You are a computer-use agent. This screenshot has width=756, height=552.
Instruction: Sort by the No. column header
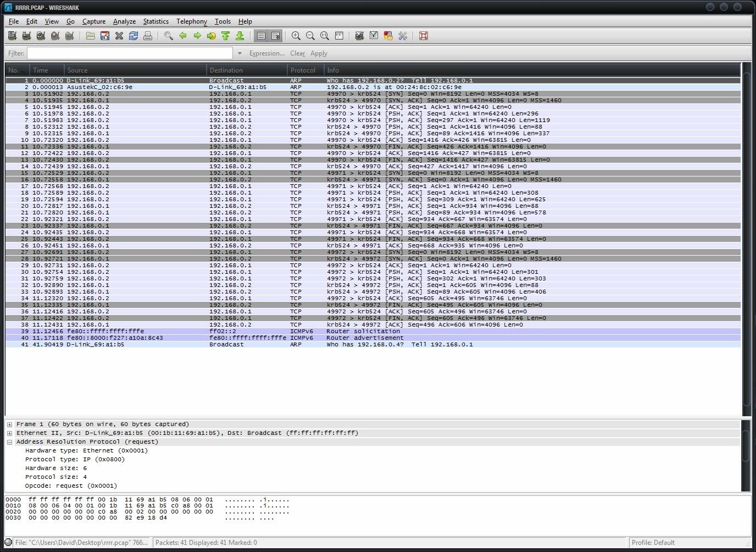(17, 70)
